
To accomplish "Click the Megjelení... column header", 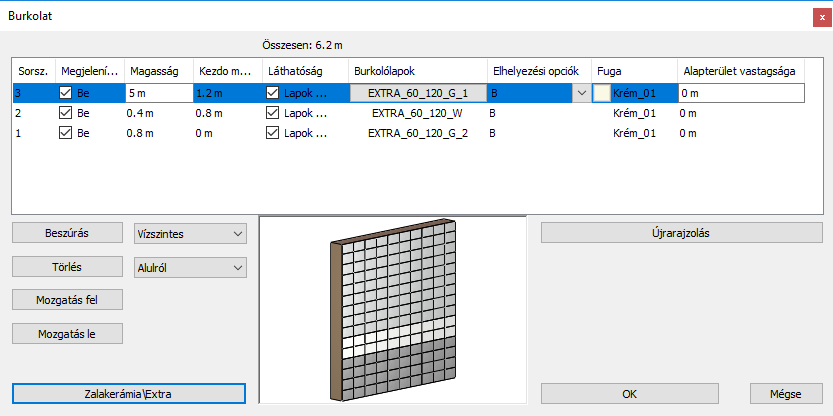I will [x=90, y=71].
